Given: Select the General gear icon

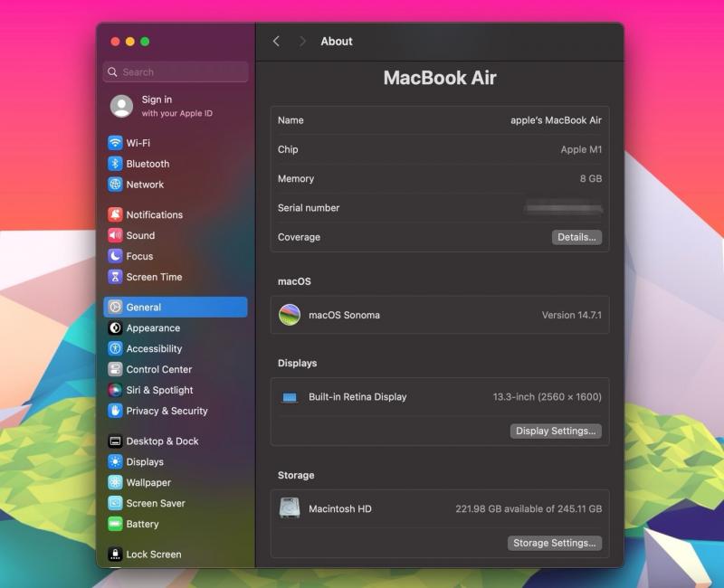Looking at the screenshot, I should click(x=115, y=307).
